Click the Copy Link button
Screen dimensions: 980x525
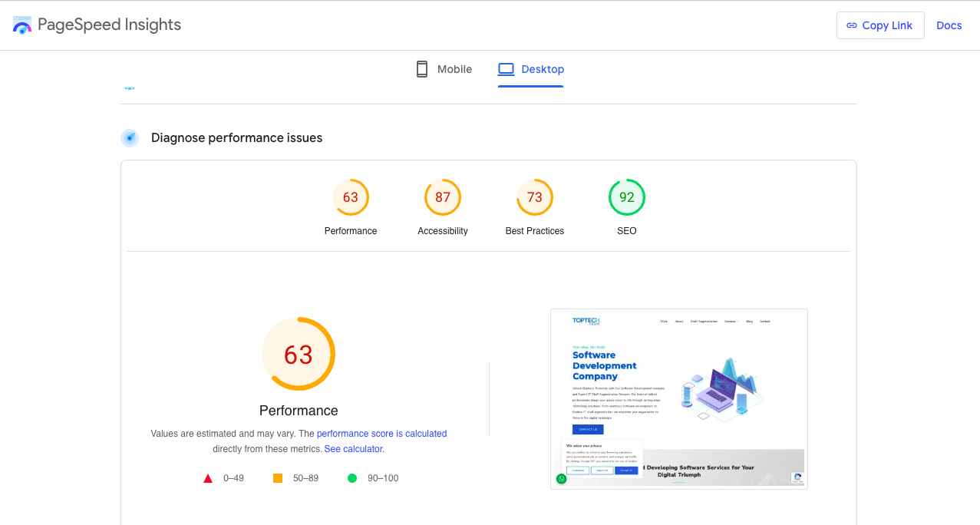(x=879, y=25)
